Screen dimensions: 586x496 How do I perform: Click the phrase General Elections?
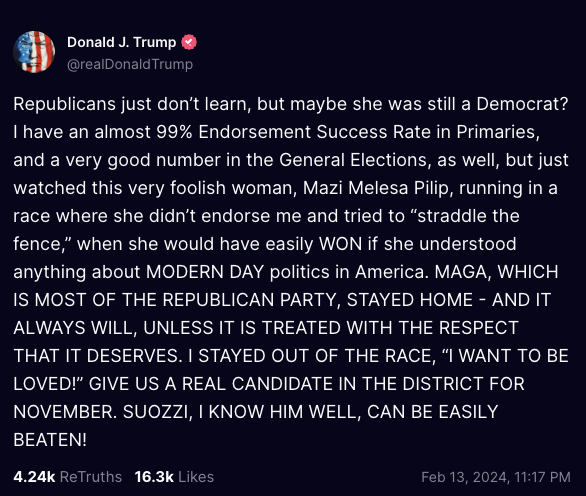coord(353,160)
